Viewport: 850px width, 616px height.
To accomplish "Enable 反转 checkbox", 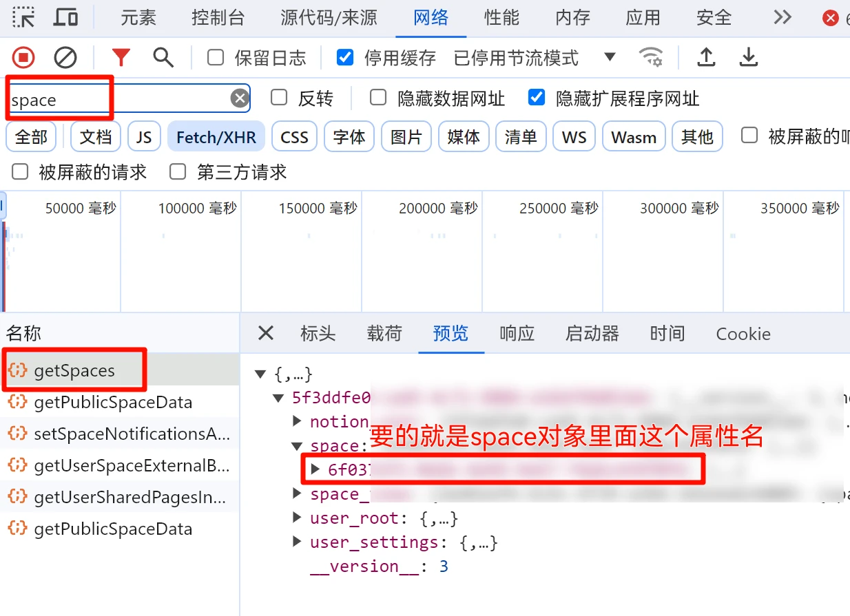I will [x=279, y=98].
